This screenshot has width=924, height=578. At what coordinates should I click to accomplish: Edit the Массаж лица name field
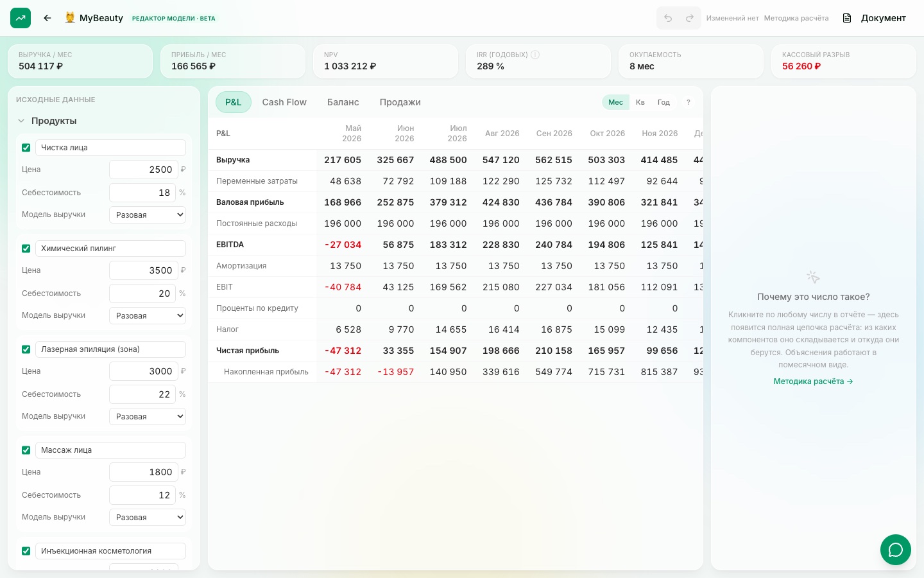110,450
